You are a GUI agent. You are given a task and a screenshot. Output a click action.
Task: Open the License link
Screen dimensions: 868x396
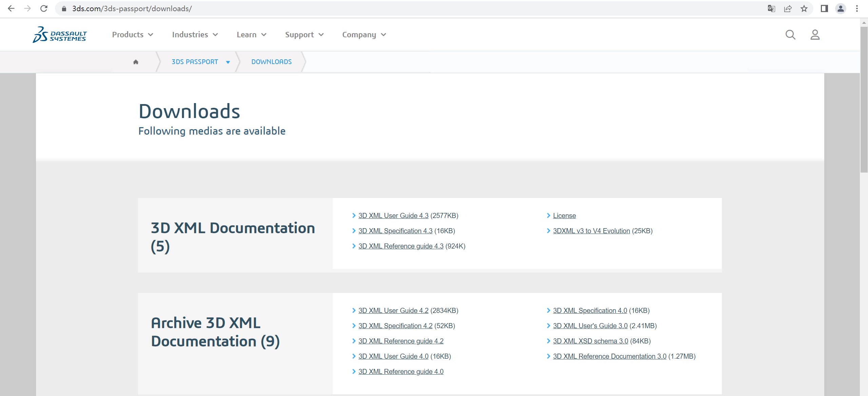tap(564, 216)
